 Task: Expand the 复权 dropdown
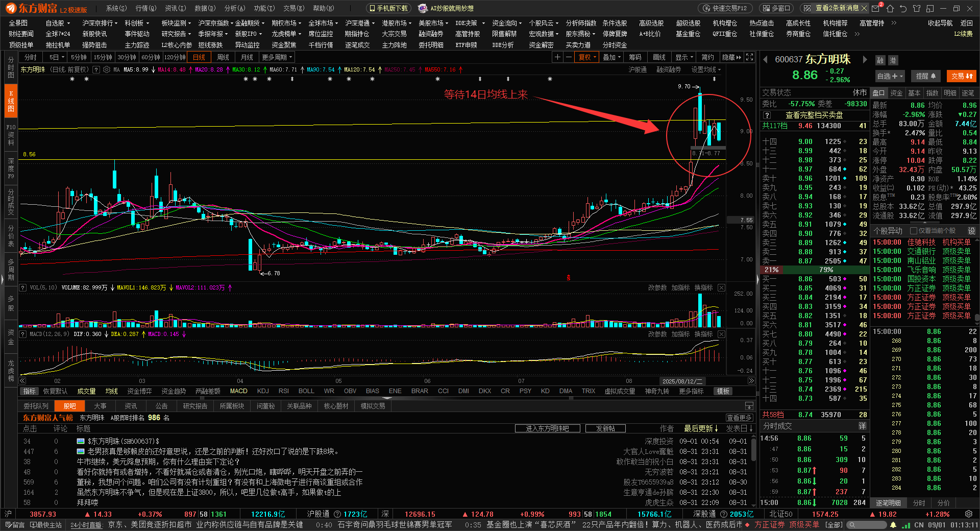click(x=587, y=57)
